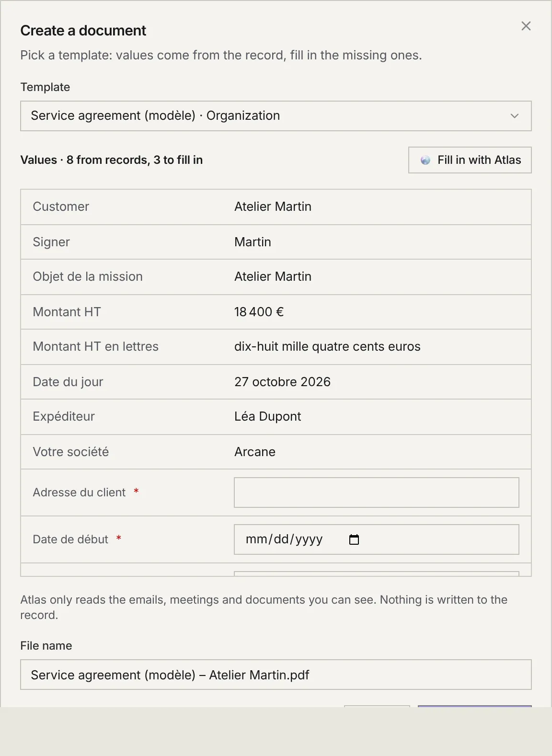Click the Montant HT en lettres label
Screen dimensions: 552x756
[x=95, y=346]
